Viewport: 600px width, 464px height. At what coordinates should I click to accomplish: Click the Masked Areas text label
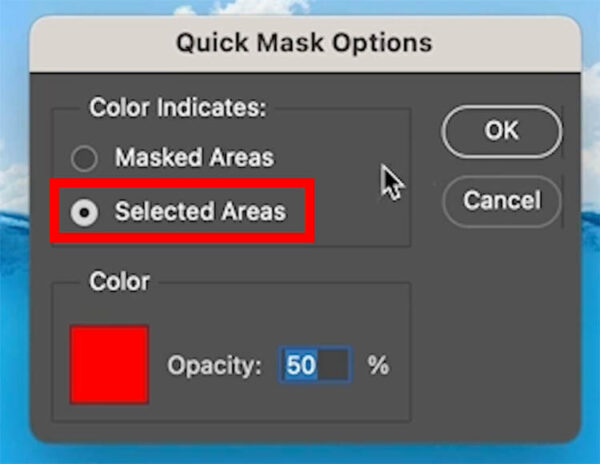pyautogui.click(x=194, y=157)
